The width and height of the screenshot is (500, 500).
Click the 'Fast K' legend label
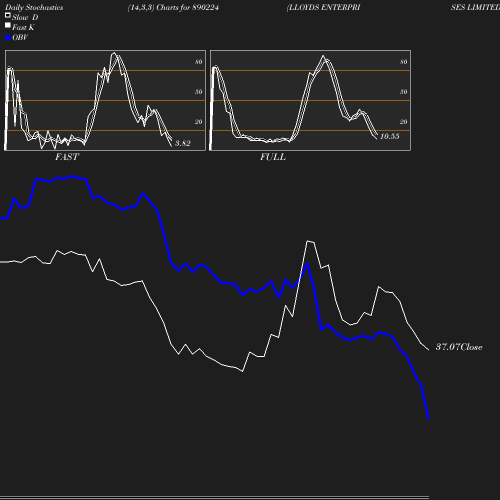[x=23, y=27]
